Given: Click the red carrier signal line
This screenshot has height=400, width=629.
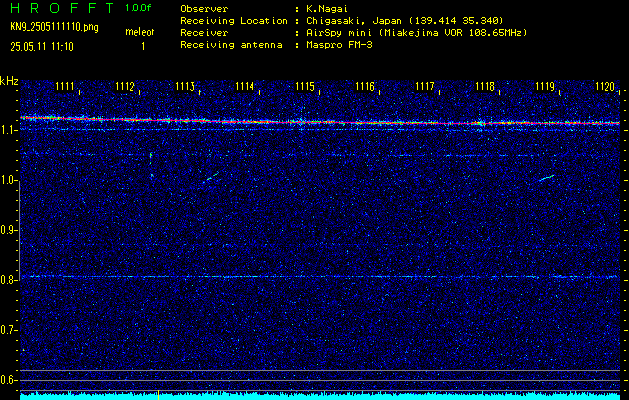Looking at the screenshot, I should (x=320, y=121).
